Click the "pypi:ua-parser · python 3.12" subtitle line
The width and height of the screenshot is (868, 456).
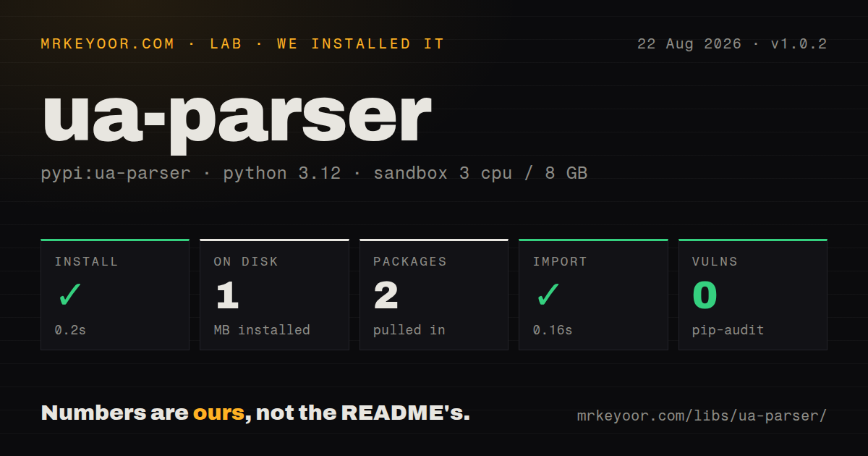[x=314, y=174]
